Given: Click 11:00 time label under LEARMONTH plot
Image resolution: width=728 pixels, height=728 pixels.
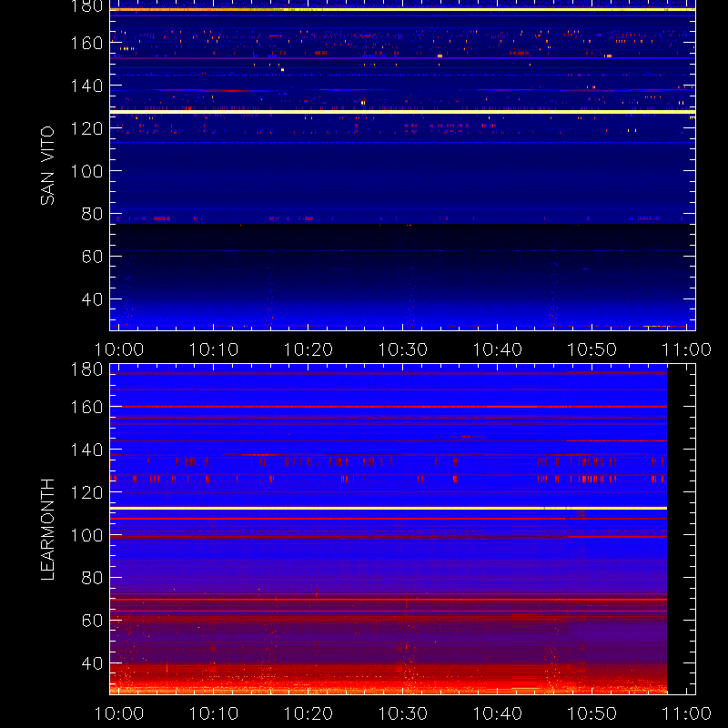Looking at the screenshot, I should click(687, 713).
